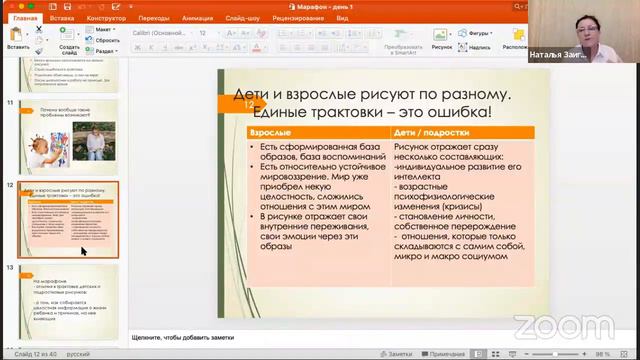Viewport: 640px width, 360px height.
Task: Expand the Рисунок dropdown arrow
Action: coord(450,35)
